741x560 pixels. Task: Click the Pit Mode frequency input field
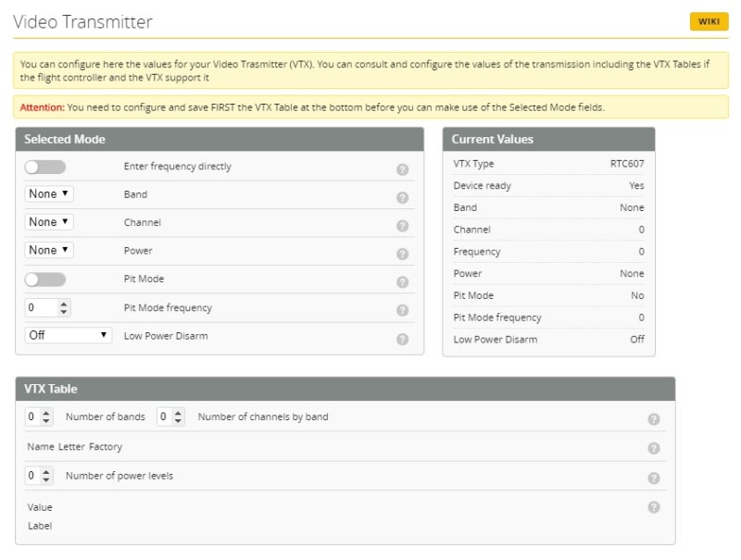click(42, 307)
